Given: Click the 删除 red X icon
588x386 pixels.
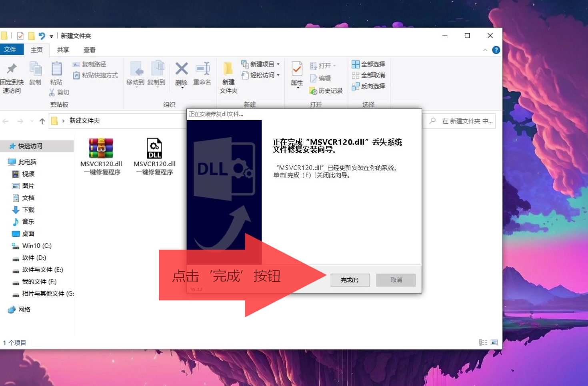Looking at the screenshot, I should click(x=182, y=68).
